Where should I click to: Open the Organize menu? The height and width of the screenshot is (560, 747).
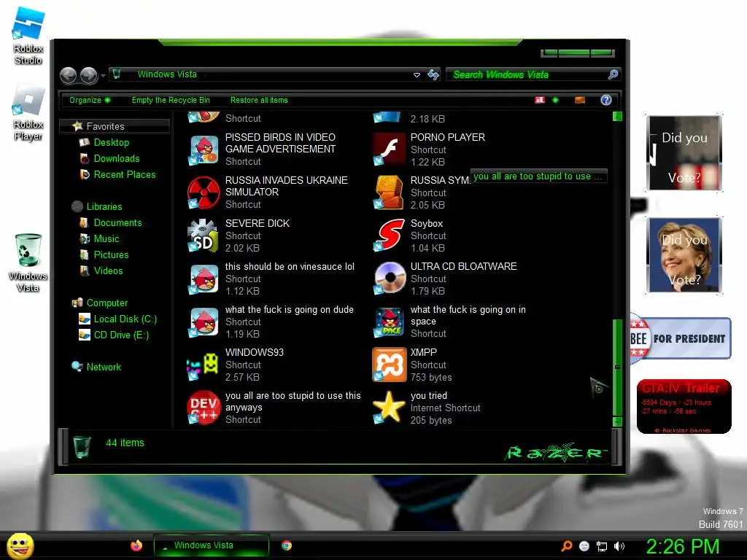(x=90, y=100)
